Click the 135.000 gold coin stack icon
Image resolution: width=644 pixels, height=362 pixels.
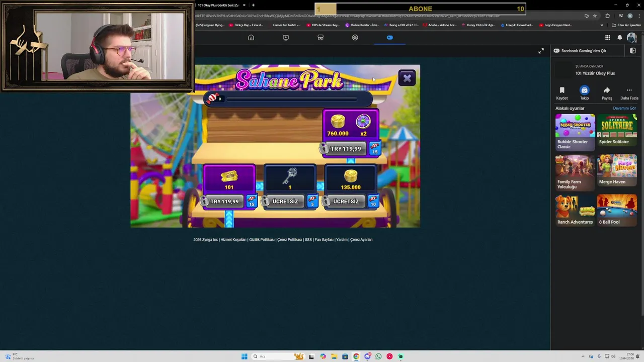click(351, 175)
